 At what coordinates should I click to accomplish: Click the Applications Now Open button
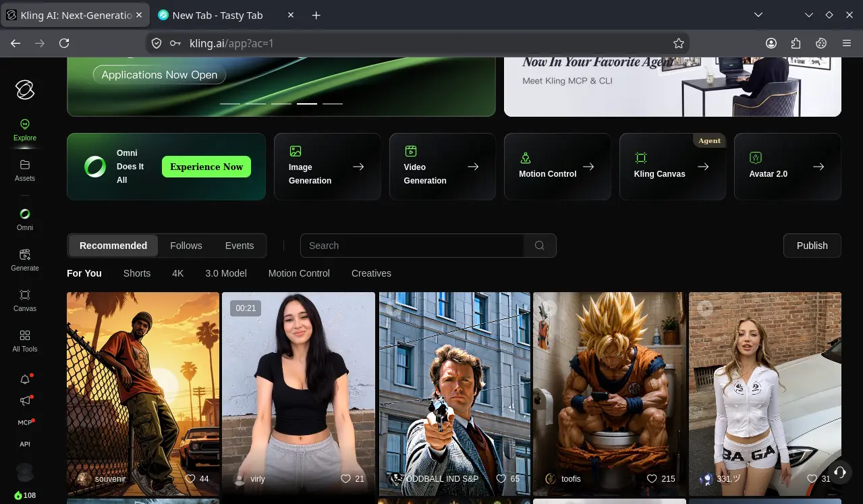pyautogui.click(x=159, y=75)
